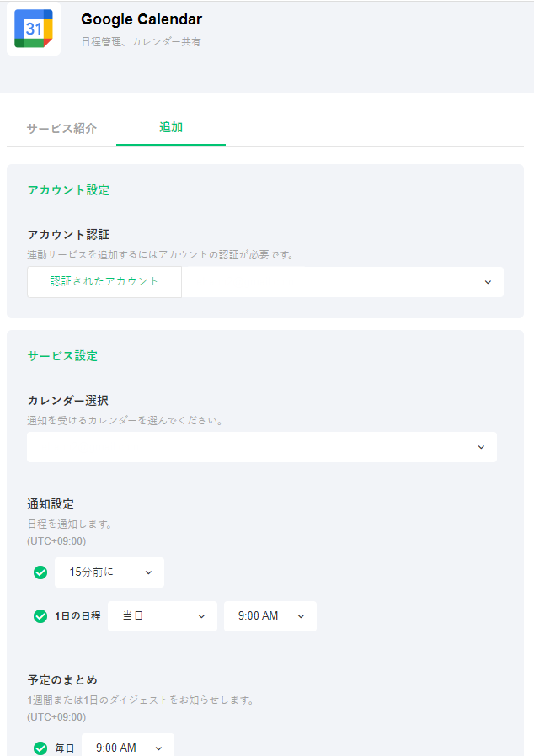Click the chevron arrow in カレンダー選択 dropdown

[481, 447]
